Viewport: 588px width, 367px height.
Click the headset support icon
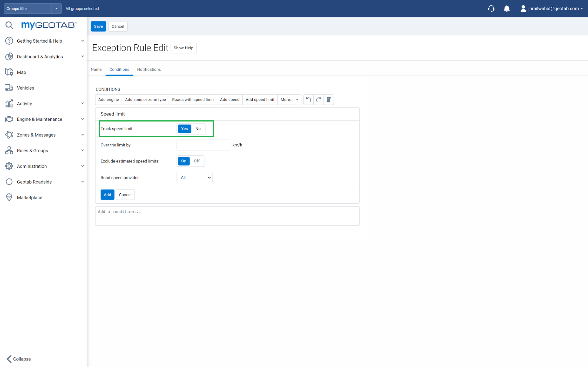point(491,9)
